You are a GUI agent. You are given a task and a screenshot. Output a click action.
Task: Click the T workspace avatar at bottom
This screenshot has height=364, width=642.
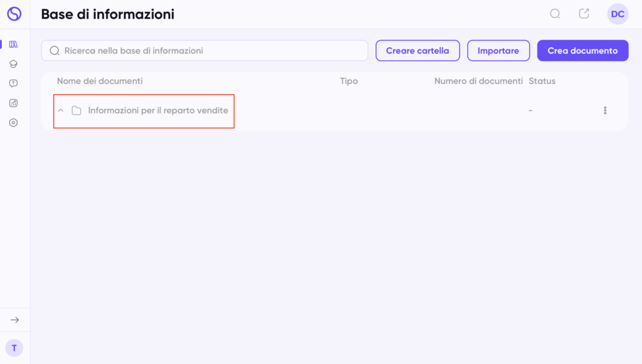pos(14,348)
